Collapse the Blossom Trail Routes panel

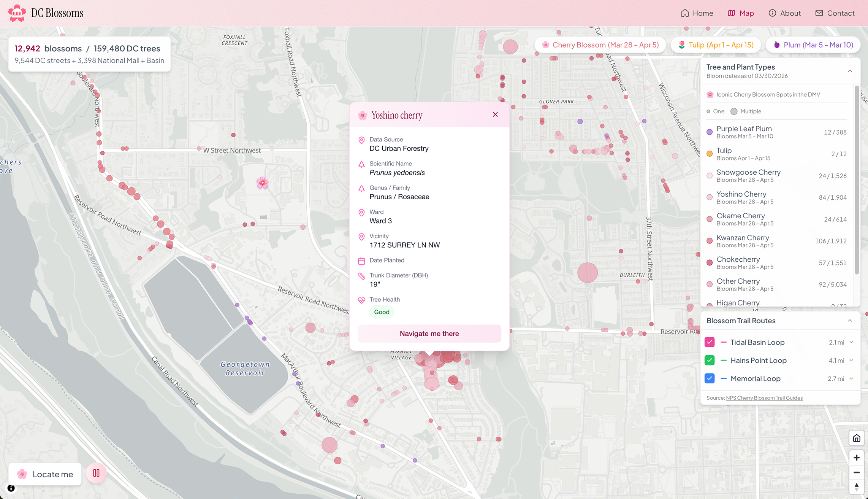tap(850, 321)
